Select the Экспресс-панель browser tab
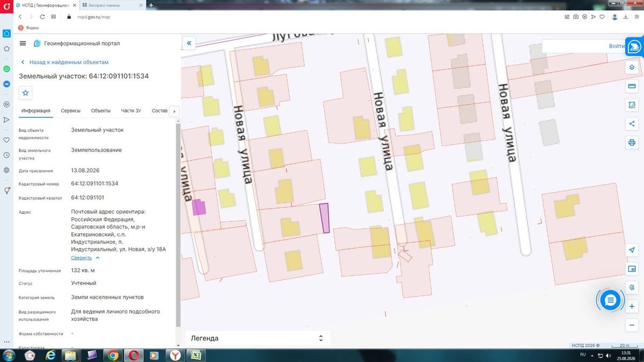The image size is (644, 362). coord(112,5)
